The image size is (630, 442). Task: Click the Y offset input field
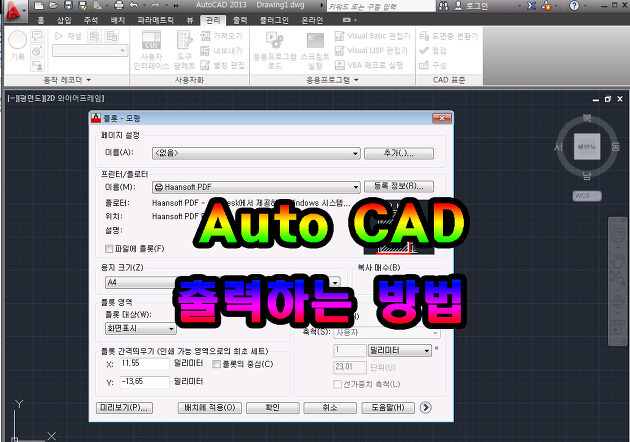(x=145, y=382)
